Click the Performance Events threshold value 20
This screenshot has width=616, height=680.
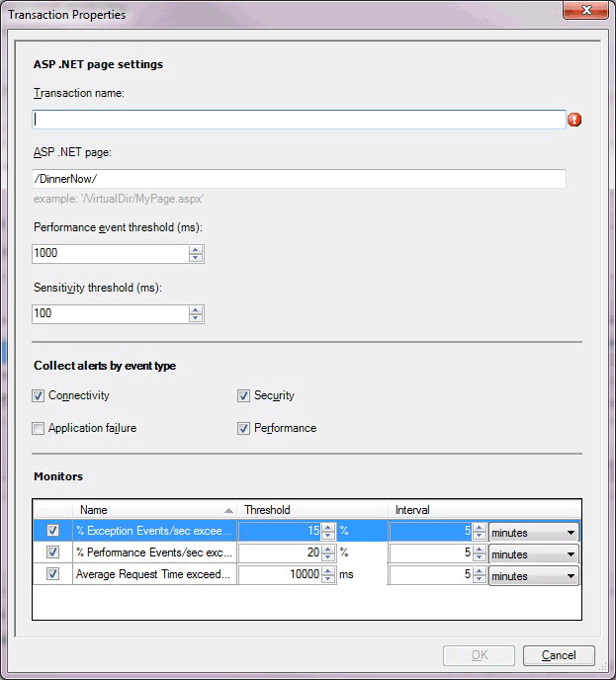point(280,552)
